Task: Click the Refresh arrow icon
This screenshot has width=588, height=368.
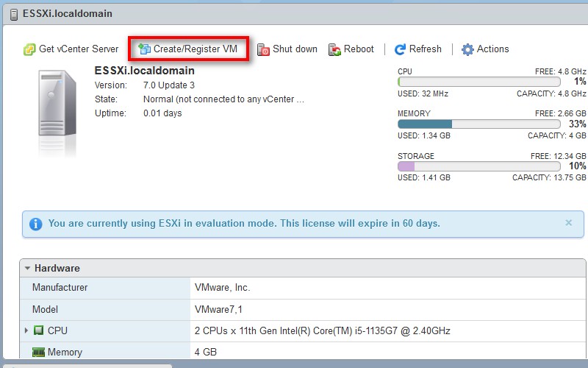Action: 400,49
